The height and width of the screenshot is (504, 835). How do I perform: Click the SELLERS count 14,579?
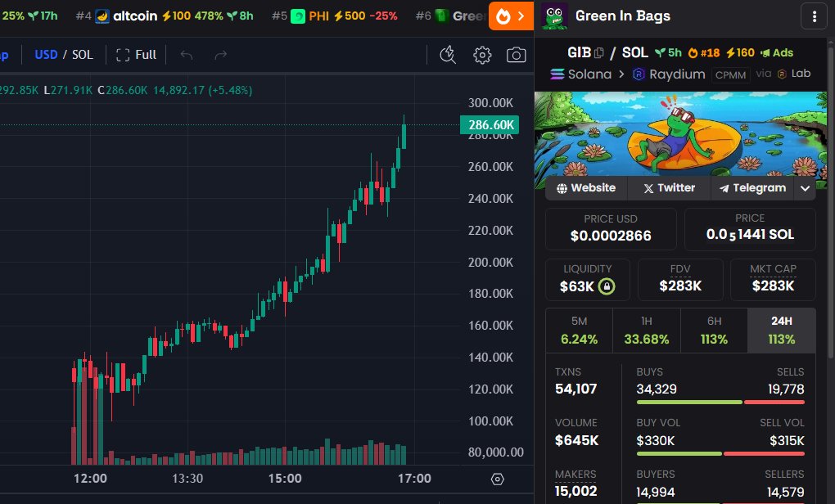(x=786, y=493)
